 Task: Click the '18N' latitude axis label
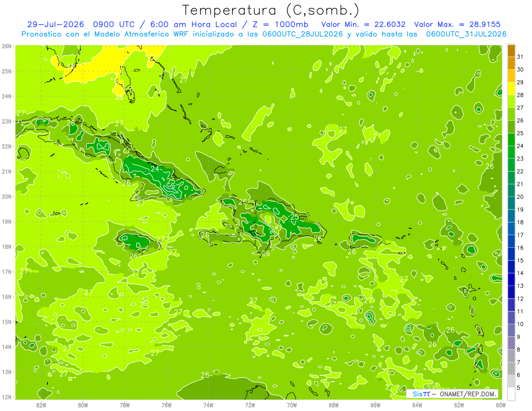tap(6, 247)
